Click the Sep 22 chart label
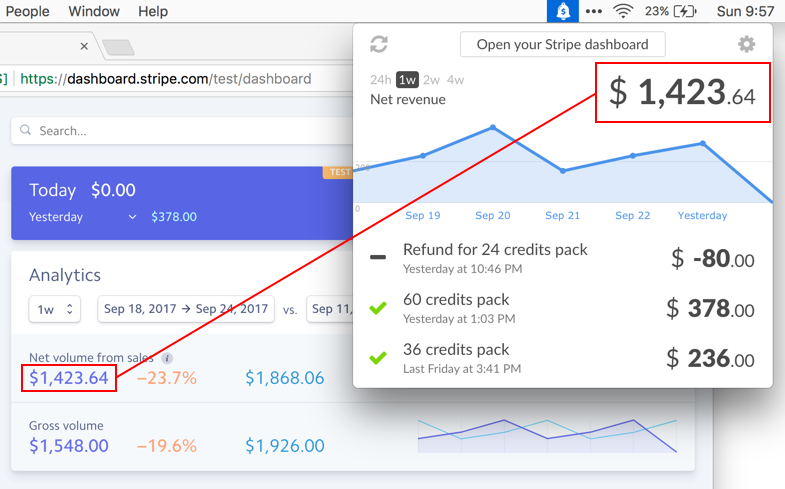Viewport: 785px width, 489px height. tap(632, 215)
